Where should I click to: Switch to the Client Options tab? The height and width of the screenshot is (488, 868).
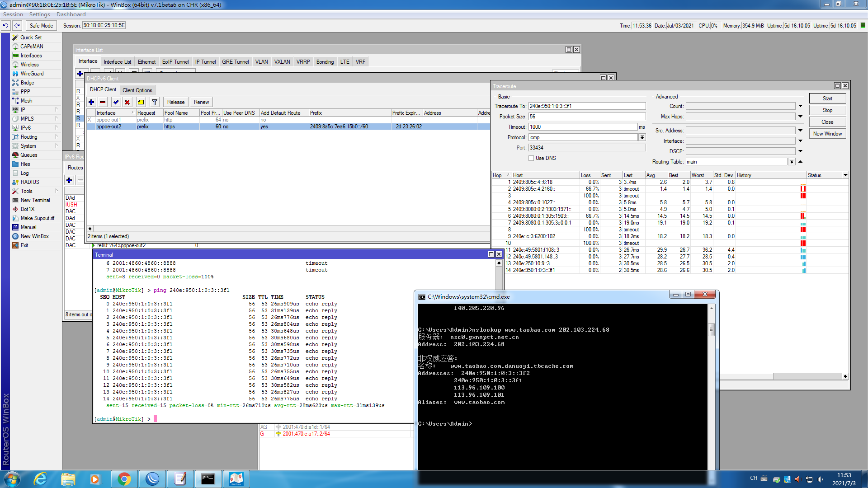pos(137,90)
